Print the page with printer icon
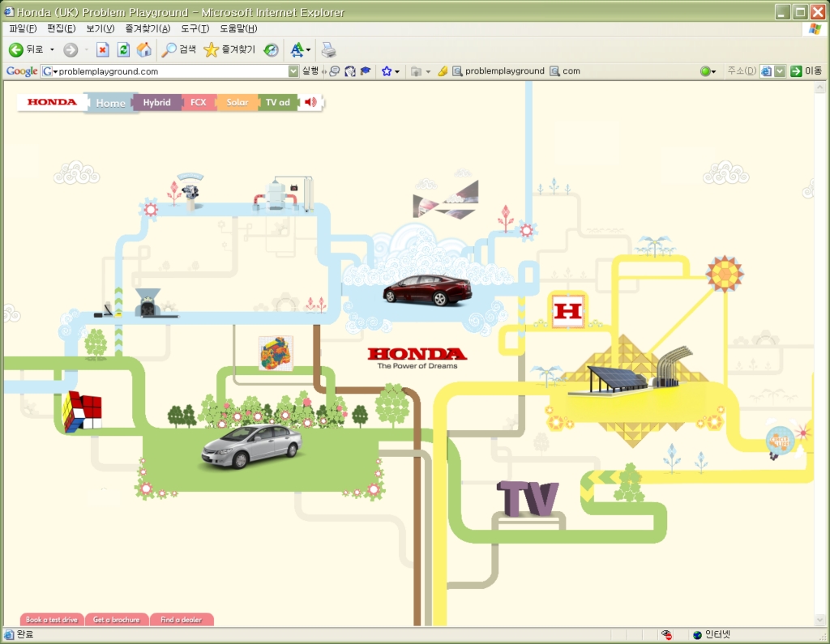The width and height of the screenshot is (830, 644). point(329,49)
